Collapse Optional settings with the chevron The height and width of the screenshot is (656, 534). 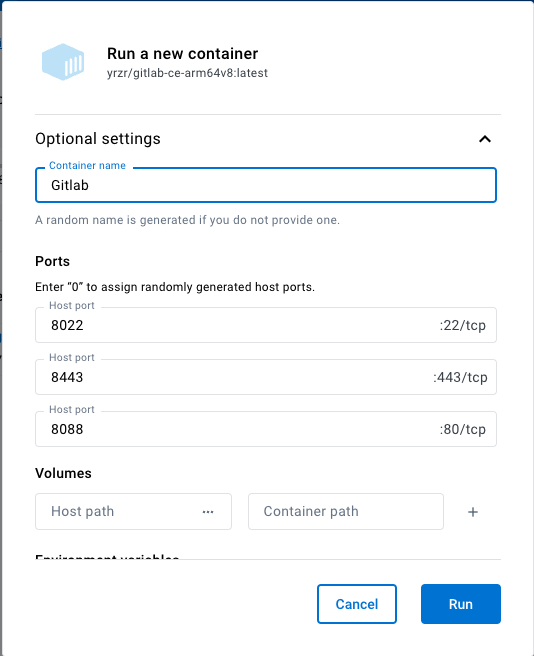click(485, 139)
